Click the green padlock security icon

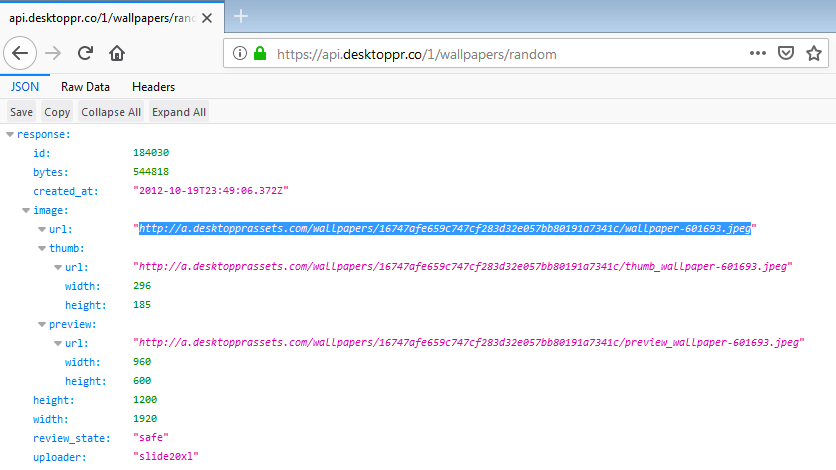point(260,53)
